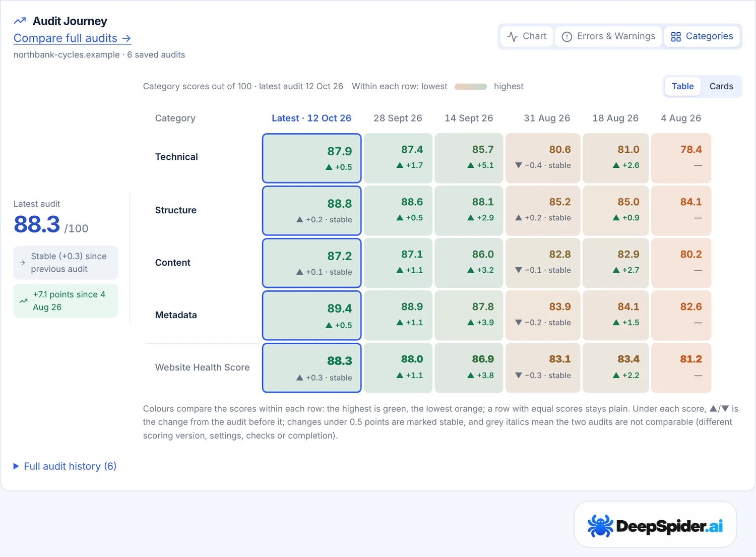Click the Technical score 78.4

(691, 150)
